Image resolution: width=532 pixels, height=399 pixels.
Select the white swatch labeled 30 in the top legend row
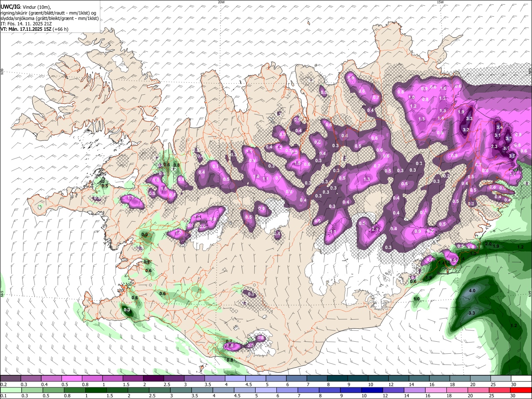coord(521,379)
